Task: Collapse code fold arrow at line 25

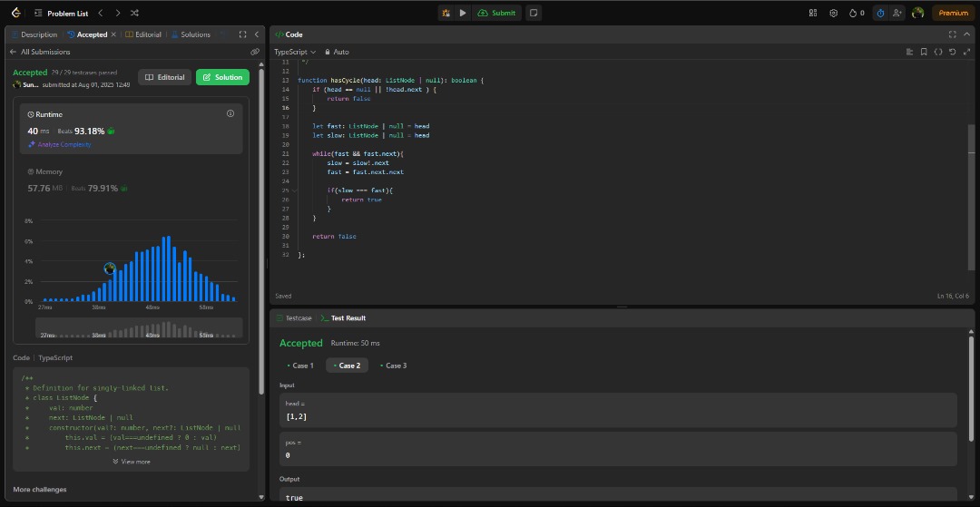Action: (x=294, y=190)
